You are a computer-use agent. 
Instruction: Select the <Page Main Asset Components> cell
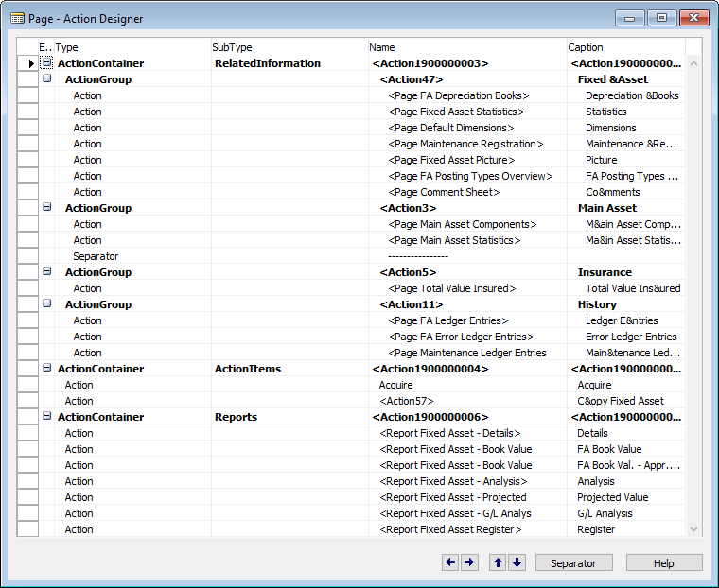pyautogui.click(x=467, y=224)
